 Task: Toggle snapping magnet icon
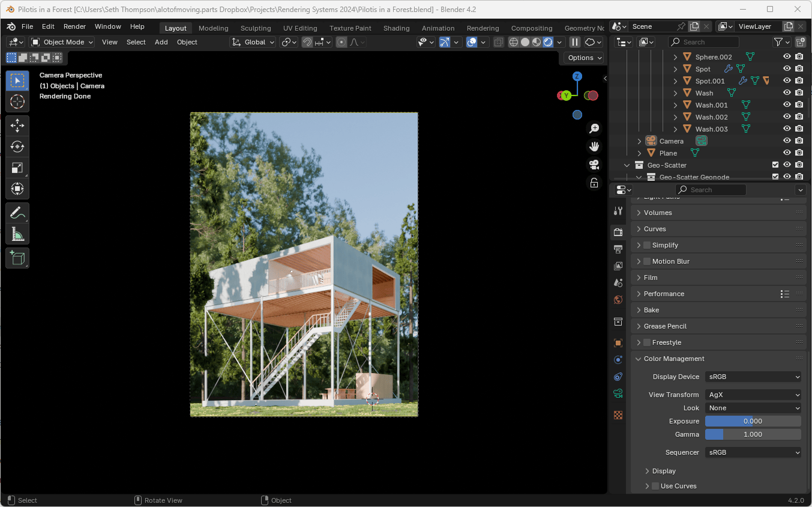coord(307,42)
